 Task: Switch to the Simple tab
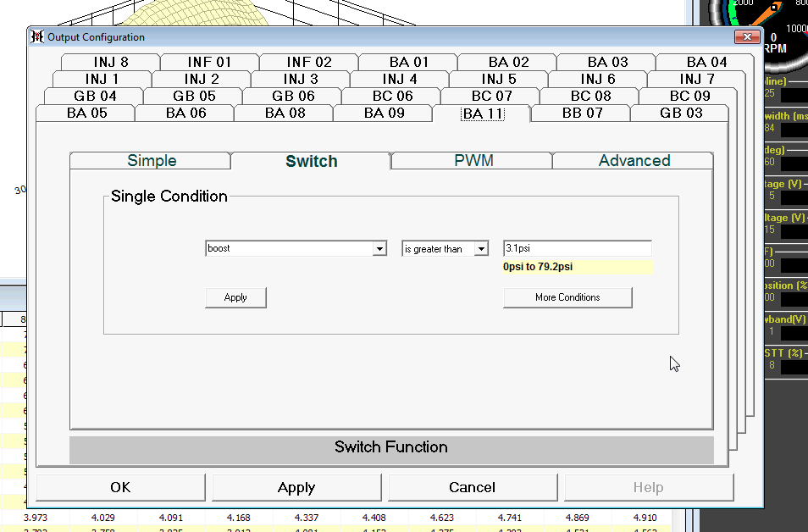point(152,161)
